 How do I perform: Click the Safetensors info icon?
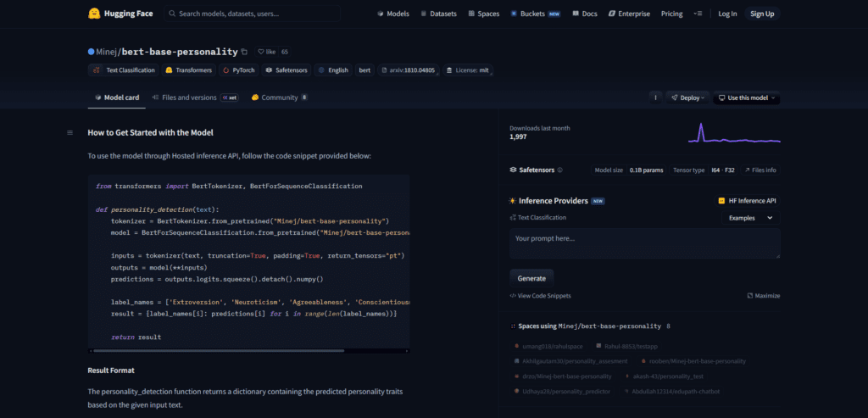point(560,170)
